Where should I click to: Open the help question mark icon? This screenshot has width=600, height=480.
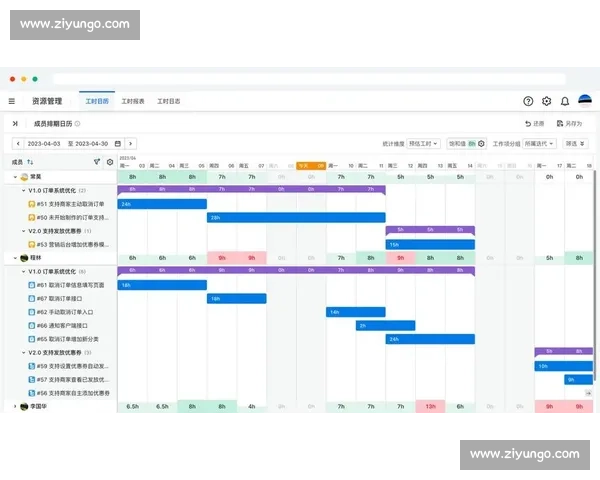[528, 101]
